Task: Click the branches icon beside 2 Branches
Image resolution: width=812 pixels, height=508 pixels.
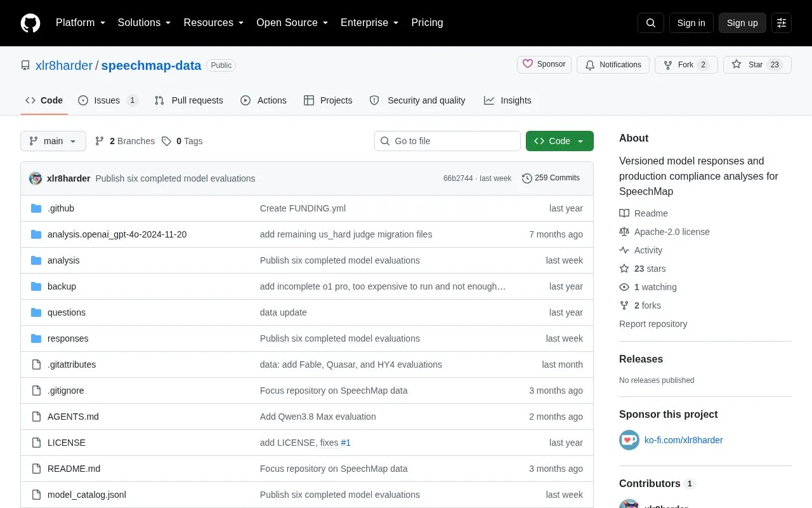Action: click(100, 141)
